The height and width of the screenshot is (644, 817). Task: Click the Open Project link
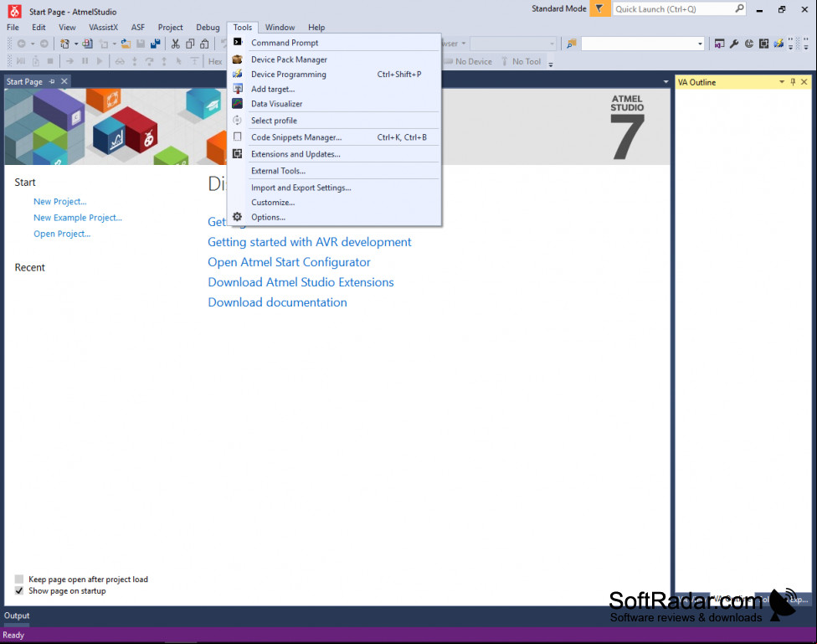[x=62, y=234]
